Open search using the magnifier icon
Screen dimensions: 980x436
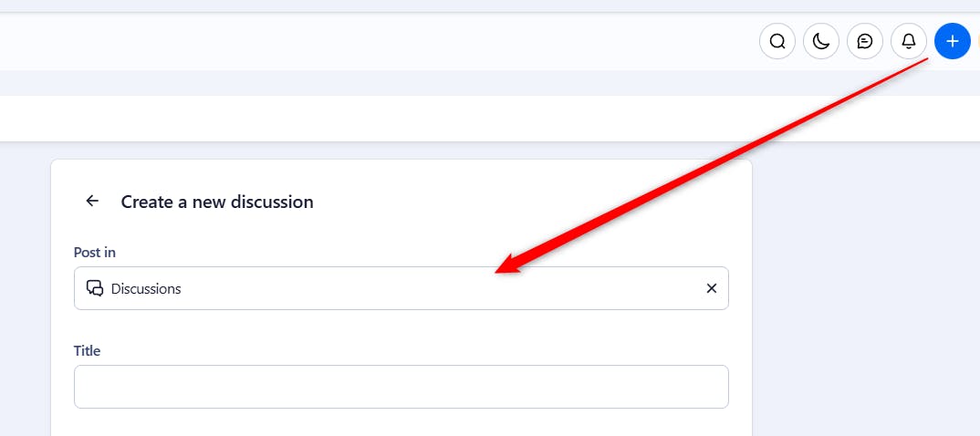[777, 41]
